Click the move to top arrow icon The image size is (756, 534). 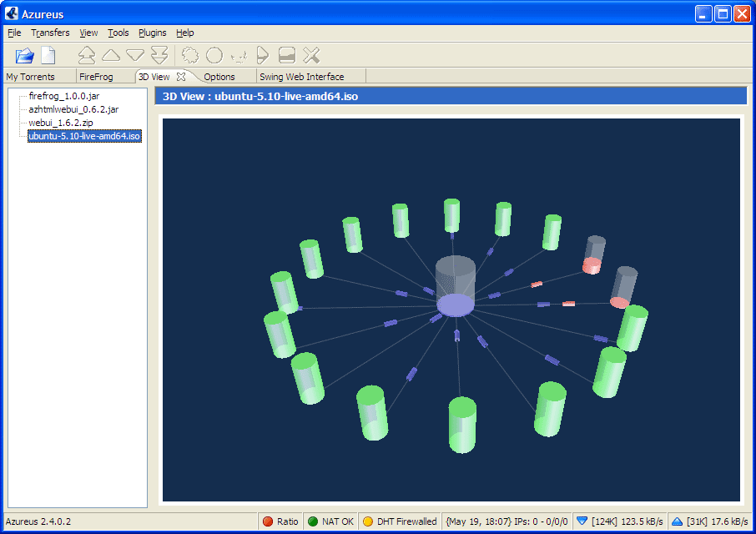(87, 55)
